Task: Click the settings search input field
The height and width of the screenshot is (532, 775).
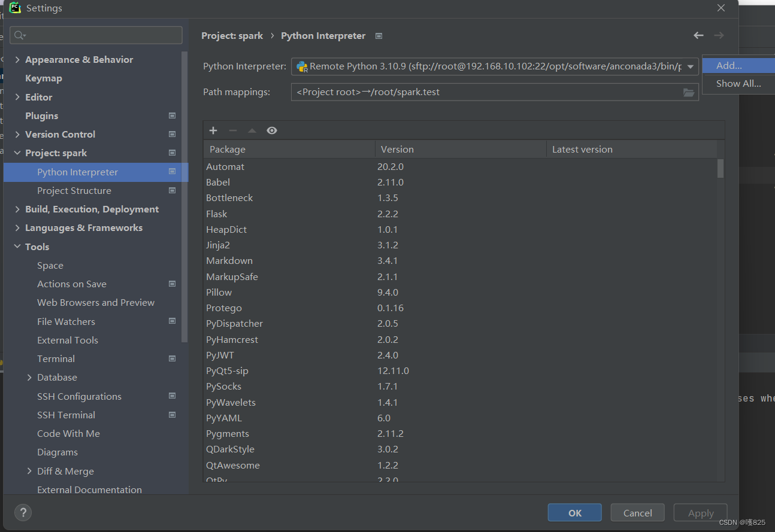Action: 96,35
